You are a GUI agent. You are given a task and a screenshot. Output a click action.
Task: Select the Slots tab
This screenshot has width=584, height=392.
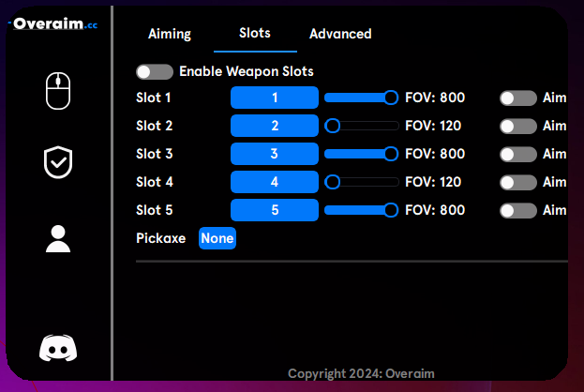[x=255, y=33]
